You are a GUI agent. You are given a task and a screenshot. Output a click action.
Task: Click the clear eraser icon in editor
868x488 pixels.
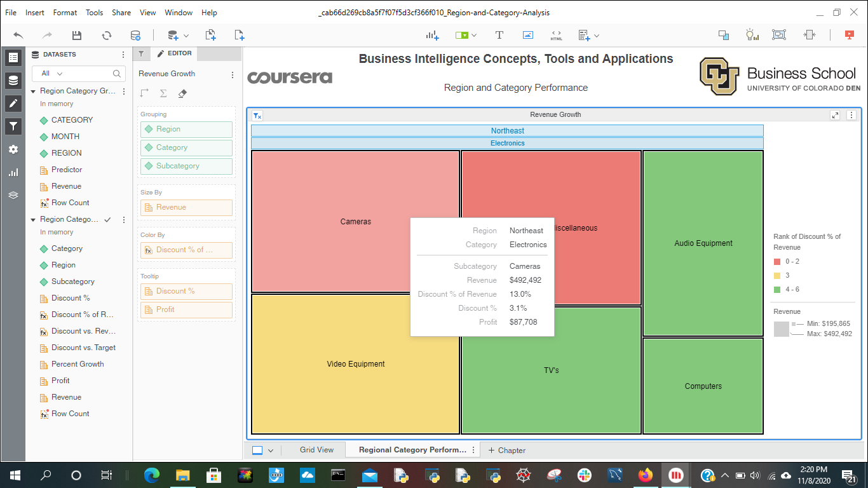[x=182, y=93]
